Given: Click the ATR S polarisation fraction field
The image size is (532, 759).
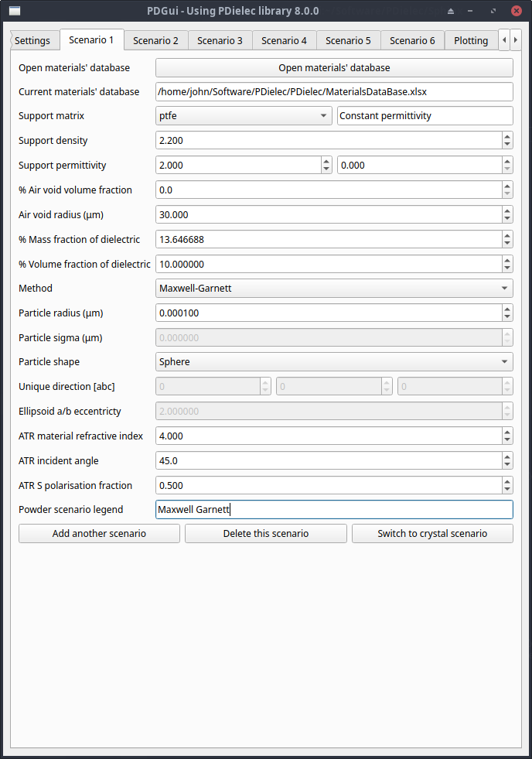Looking at the screenshot, I should pos(329,485).
